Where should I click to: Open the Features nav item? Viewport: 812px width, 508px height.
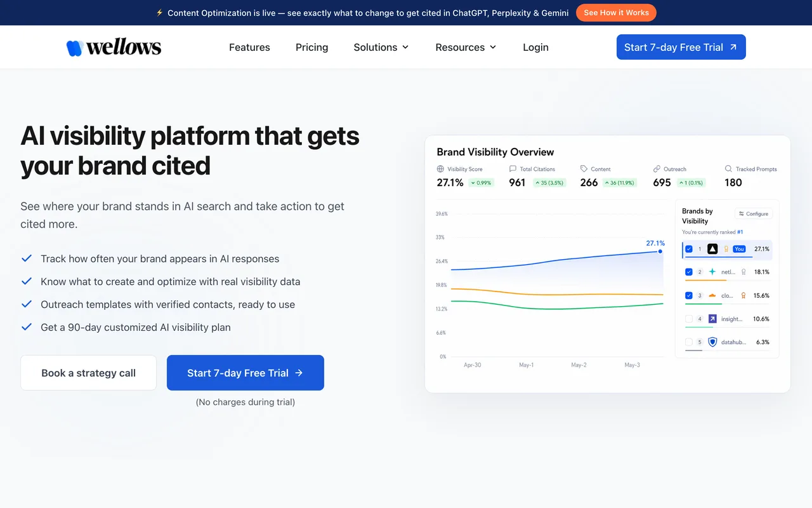tap(249, 47)
